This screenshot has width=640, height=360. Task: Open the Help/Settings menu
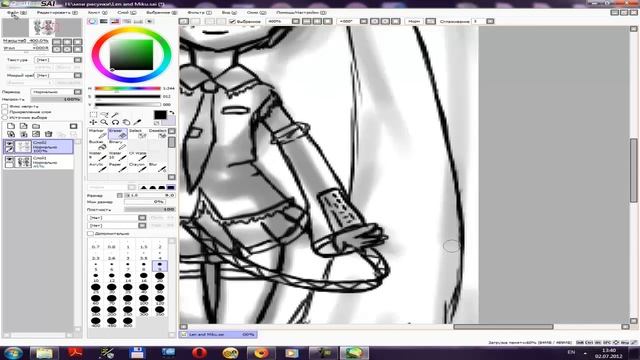click(x=301, y=13)
